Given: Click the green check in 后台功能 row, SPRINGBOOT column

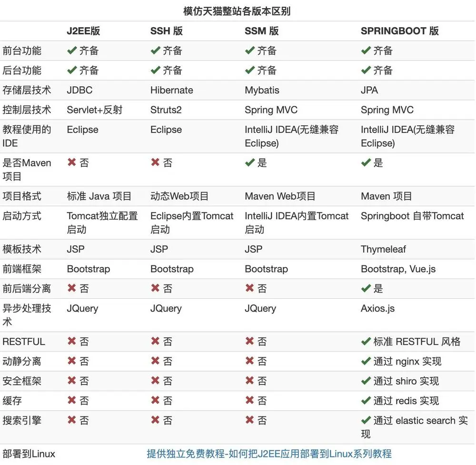Looking at the screenshot, I should [366, 70].
